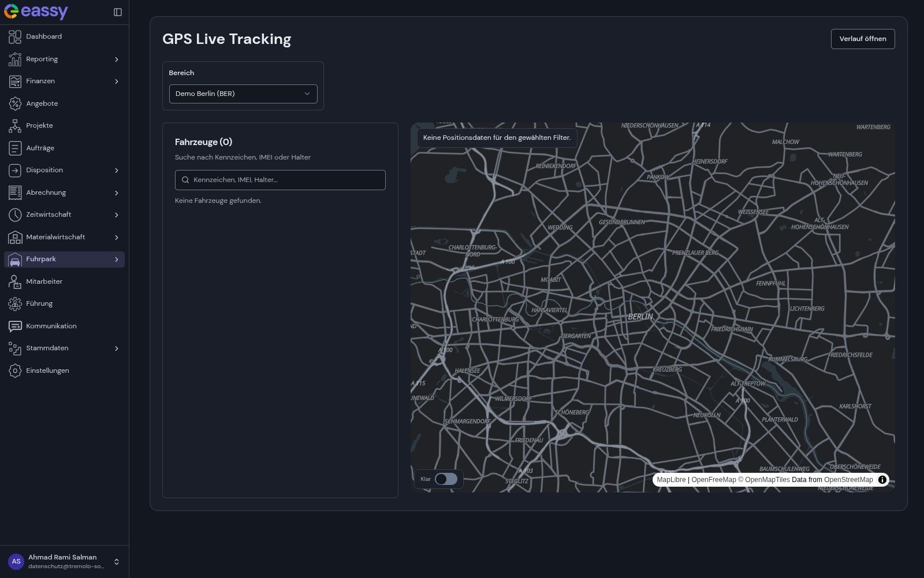Image resolution: width=924 pixels, height=578 pixels.
Task: Click the BERLIN label on the map
Action: pyautogui.click(x=640, y=317)
